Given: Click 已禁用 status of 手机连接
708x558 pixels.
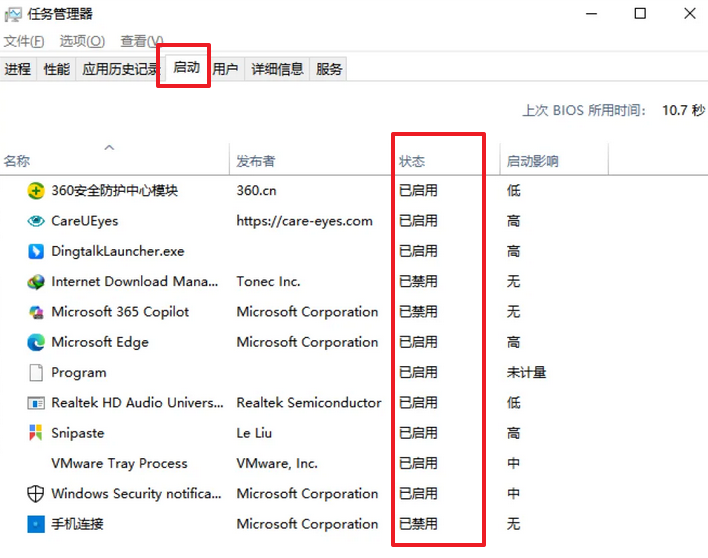Looking at the screenshot, I should (x=418, y=524).
